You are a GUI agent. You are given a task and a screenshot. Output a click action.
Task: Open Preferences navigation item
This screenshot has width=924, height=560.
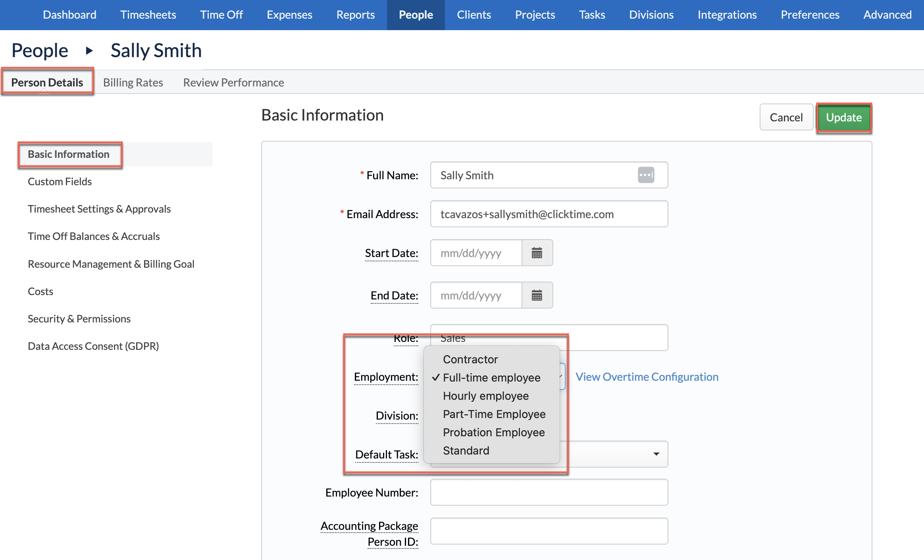pyautogui.click(x=810, y=15)
